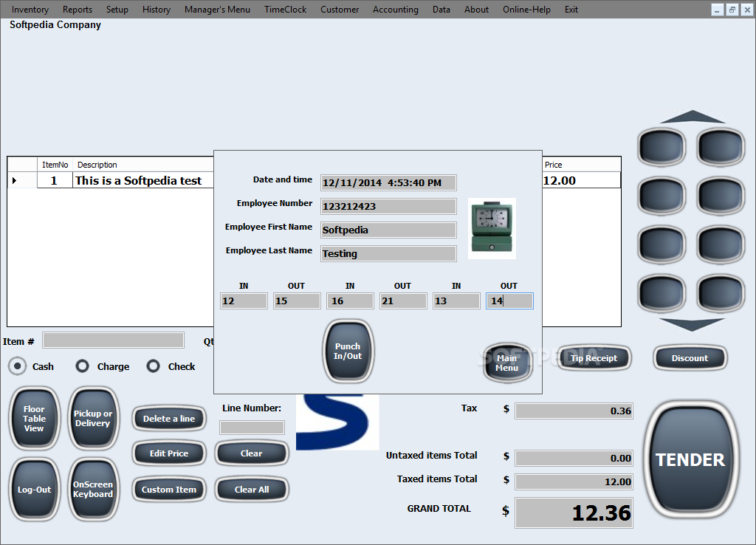The height and width of the screenshot is (545, 756).
Task: Open the About menu
Action: 476,9
